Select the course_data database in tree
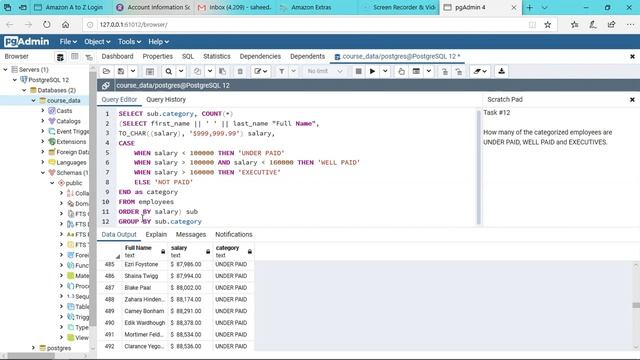 63,100
